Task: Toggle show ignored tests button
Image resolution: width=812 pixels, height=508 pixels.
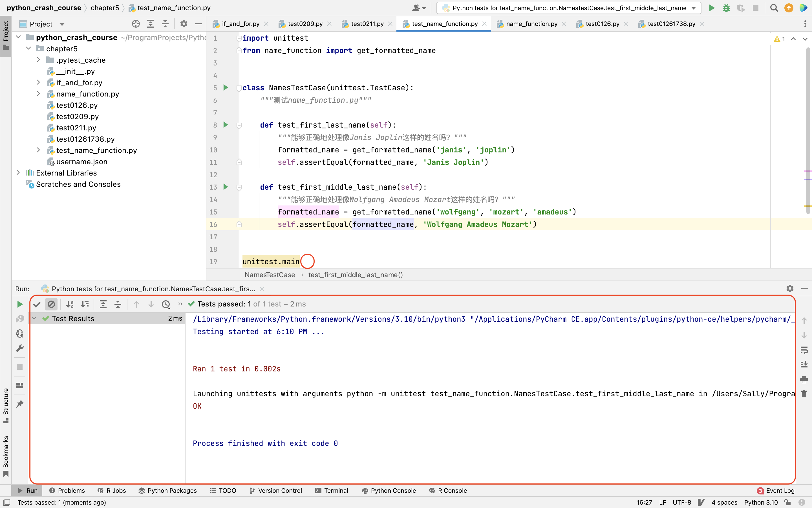Action: point(51,305)
